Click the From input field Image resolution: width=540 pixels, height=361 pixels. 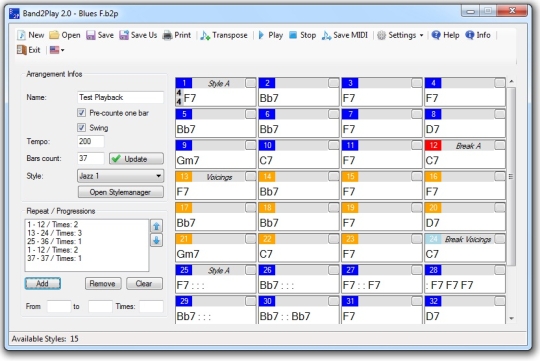(59, 306)
